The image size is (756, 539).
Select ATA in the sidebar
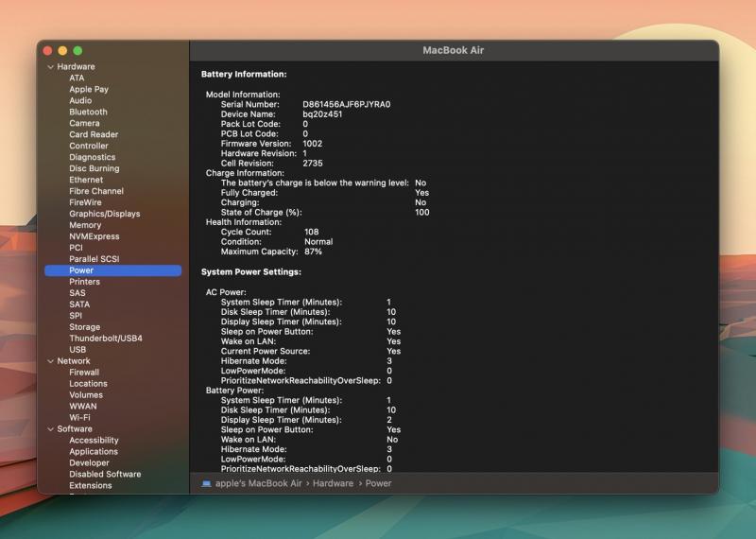tap(77, 78)
